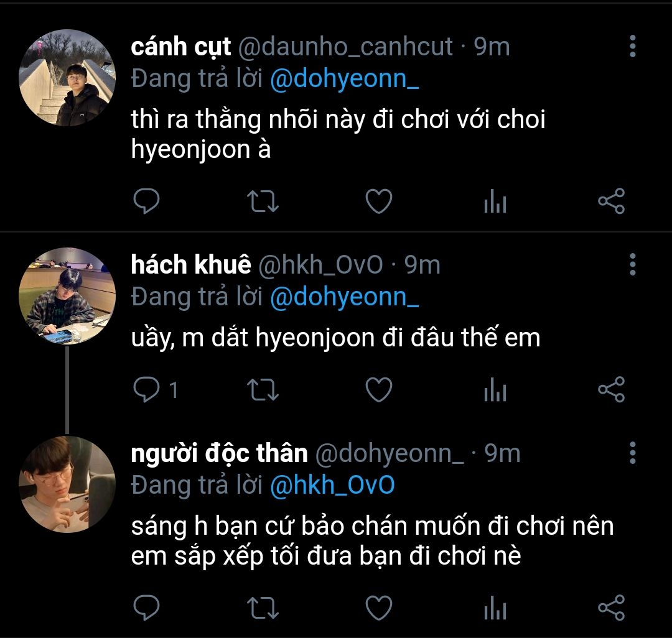Share hách khuê's tweet
672x638 pixels.
click(x=611, y=389)
